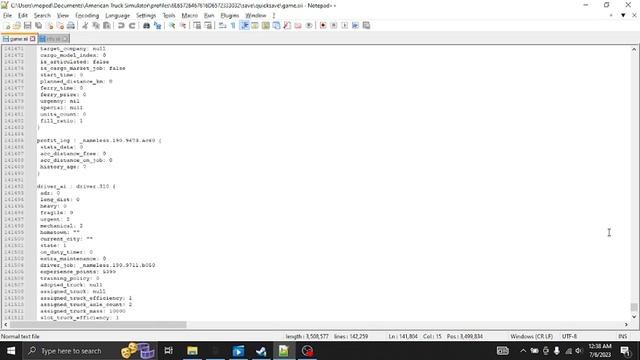Toggle Show All Characters pilcrow icon
The height and width of the screenshot is (360, 640).
tap(233, 25)
